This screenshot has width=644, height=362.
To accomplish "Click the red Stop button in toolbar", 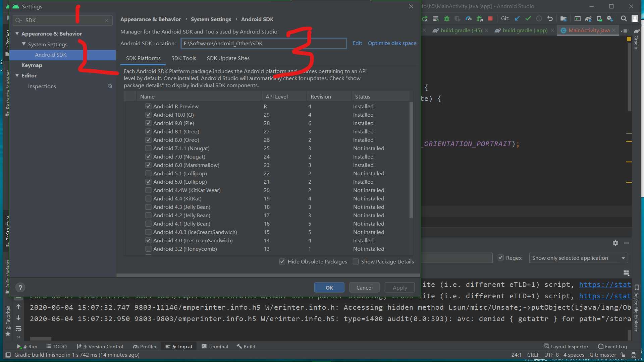I will coord(490,19).
